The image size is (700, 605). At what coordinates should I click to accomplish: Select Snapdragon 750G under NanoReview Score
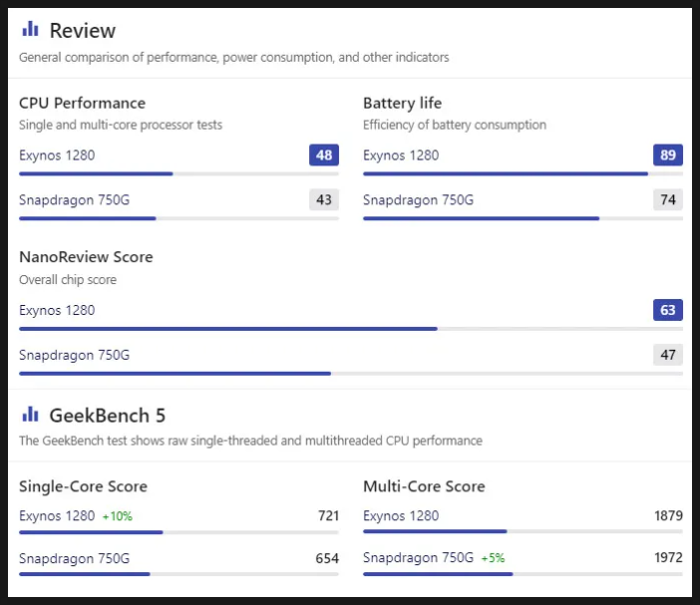coord(74,355)
